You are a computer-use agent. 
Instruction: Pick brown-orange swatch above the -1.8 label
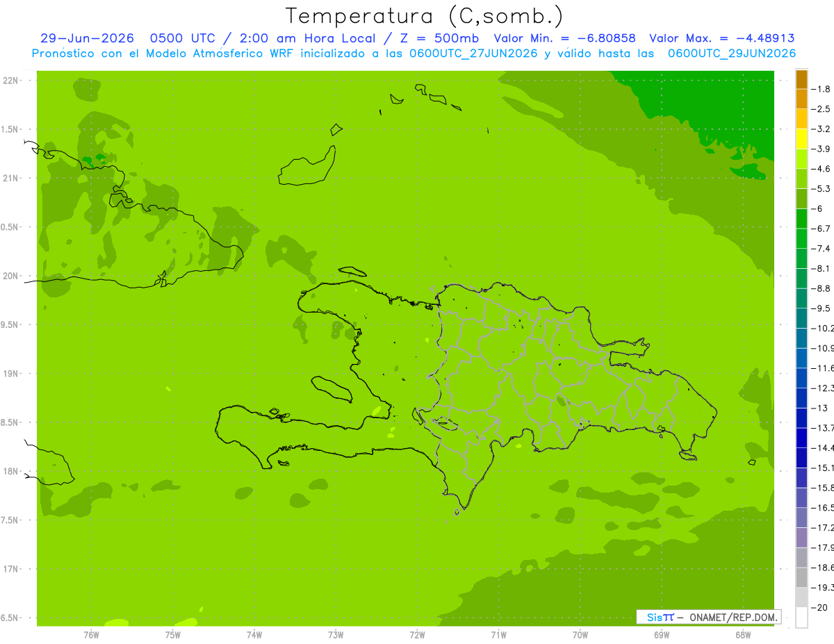click(x=801, y=79)
